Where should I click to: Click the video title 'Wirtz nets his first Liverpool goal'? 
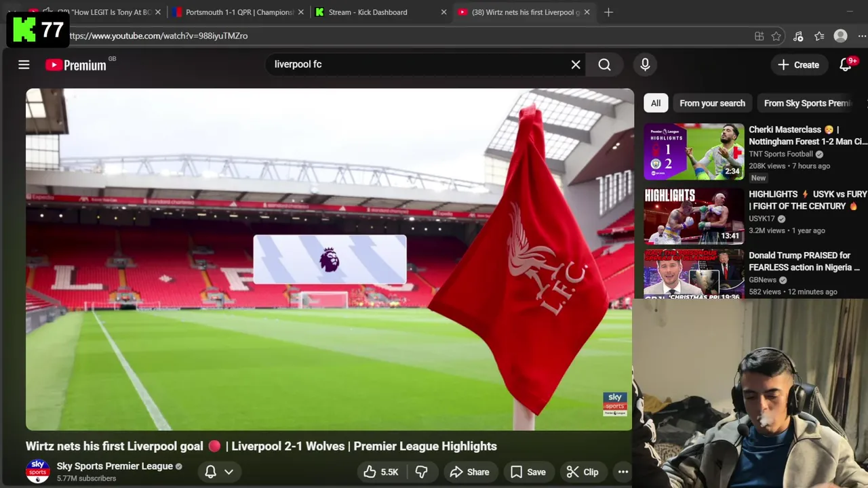261,446
